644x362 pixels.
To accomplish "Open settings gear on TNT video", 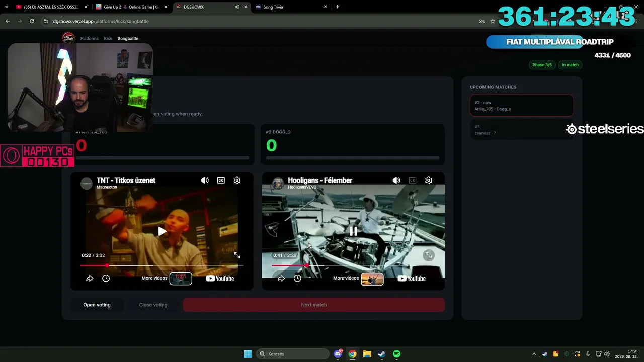I will (x=237, y=180).
